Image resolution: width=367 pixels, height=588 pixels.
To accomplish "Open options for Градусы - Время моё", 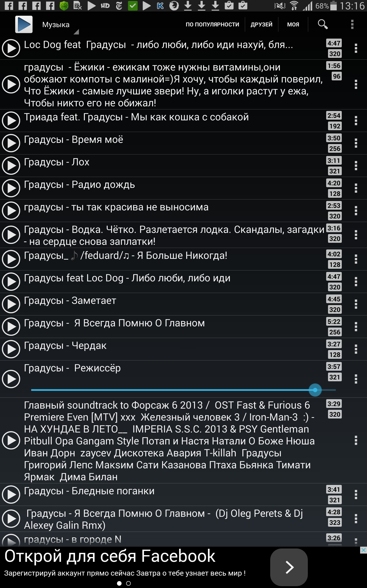I will (x=356, y=143).
